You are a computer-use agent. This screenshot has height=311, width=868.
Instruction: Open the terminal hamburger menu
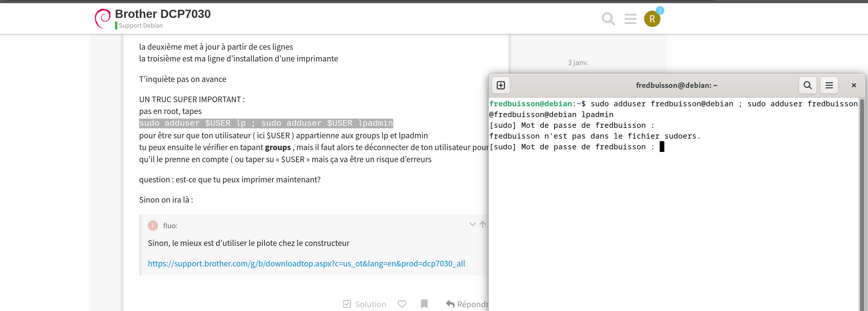click(829, 85)
